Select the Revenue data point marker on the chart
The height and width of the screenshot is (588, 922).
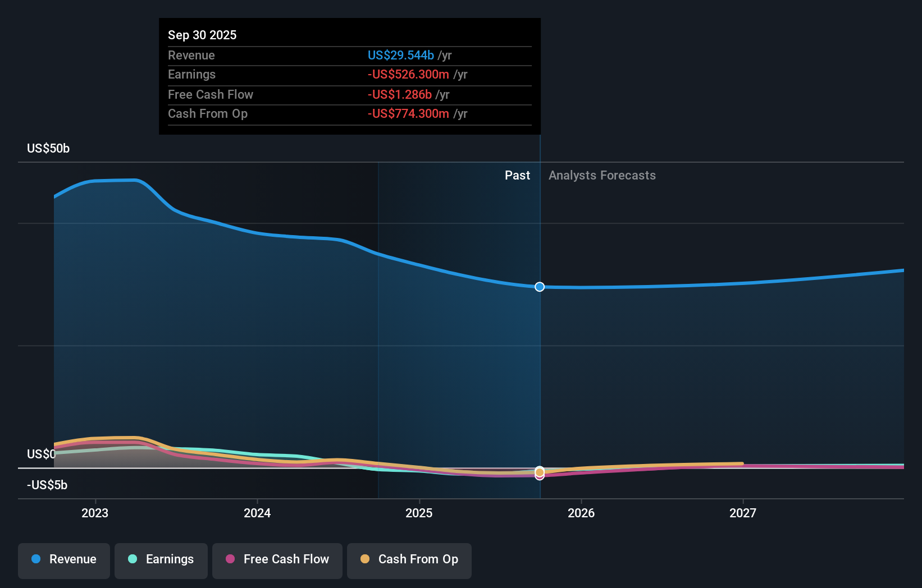click(x=539, y=287)
